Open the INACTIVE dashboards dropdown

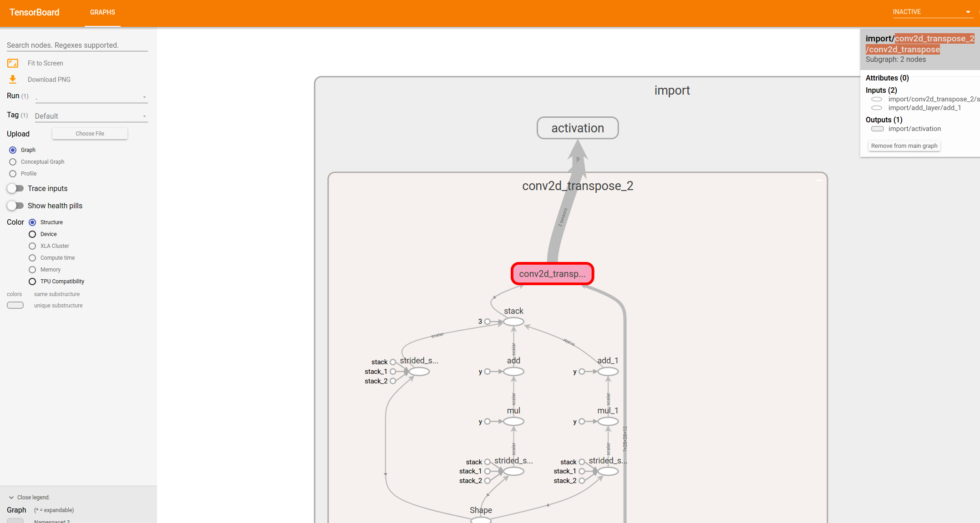click(932, 12)
